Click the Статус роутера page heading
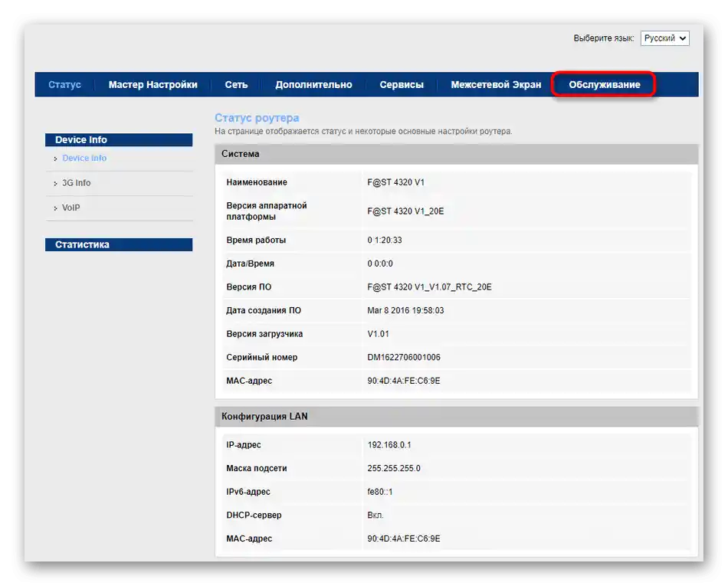728x586 pixels. 257,118
